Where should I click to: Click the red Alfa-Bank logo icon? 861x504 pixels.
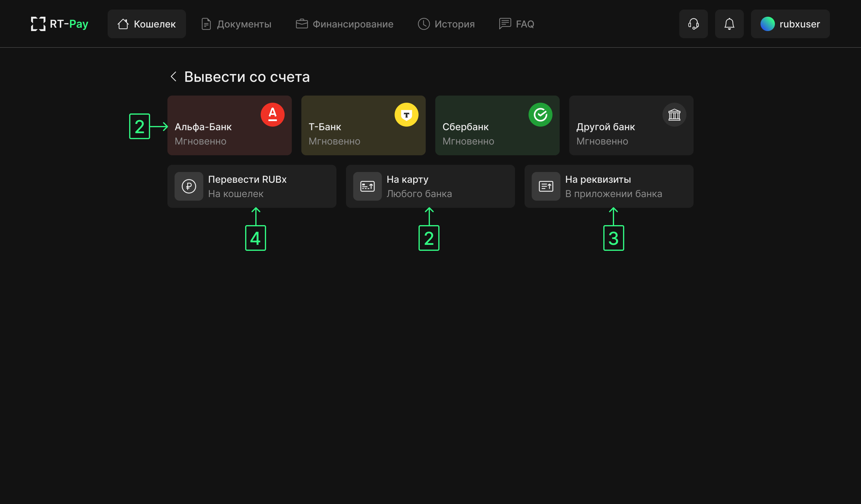point(272,115)
